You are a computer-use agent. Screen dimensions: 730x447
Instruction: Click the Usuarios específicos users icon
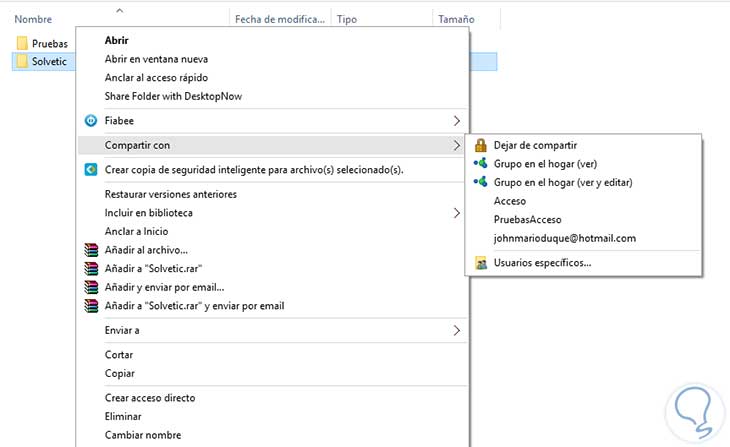(x=481, y=264)
